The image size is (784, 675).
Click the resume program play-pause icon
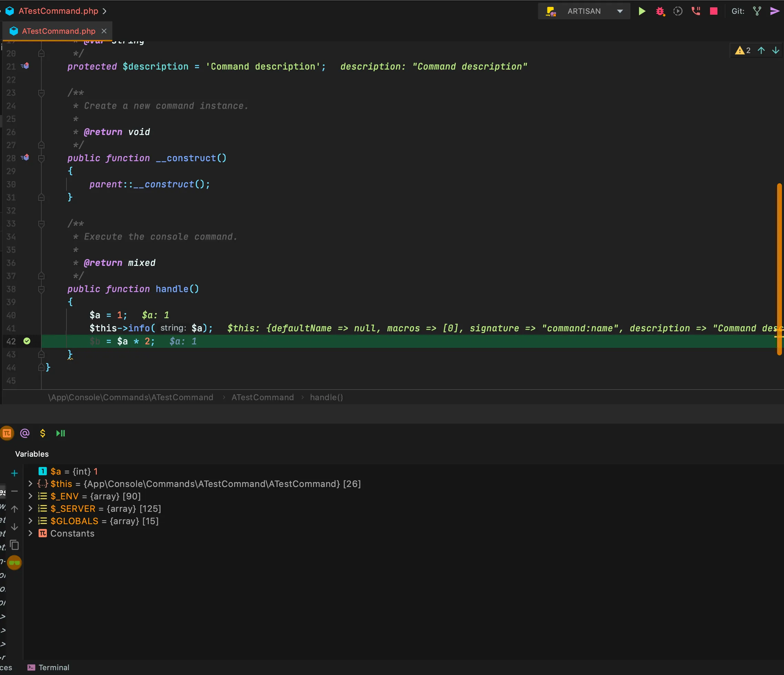pos(61,433)
